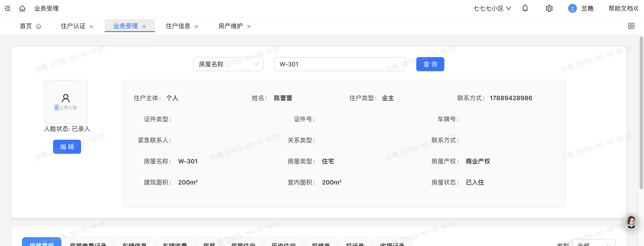Image resolution: width=644 pixels, height=246 pixels.
Task: Click the 房屋名称 value W-301 in details
Action: tap(188, 161)
